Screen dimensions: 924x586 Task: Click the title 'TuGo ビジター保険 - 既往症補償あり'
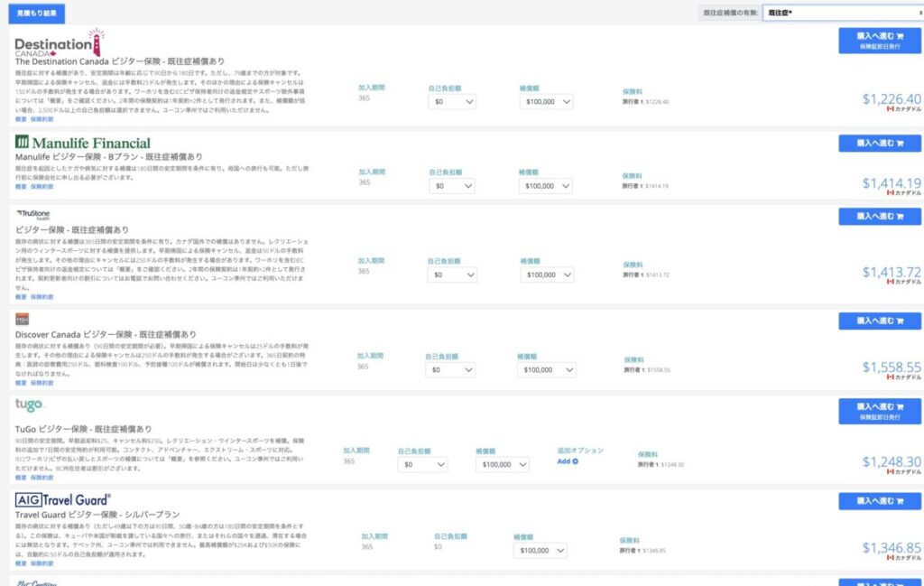tap(83, 429)
